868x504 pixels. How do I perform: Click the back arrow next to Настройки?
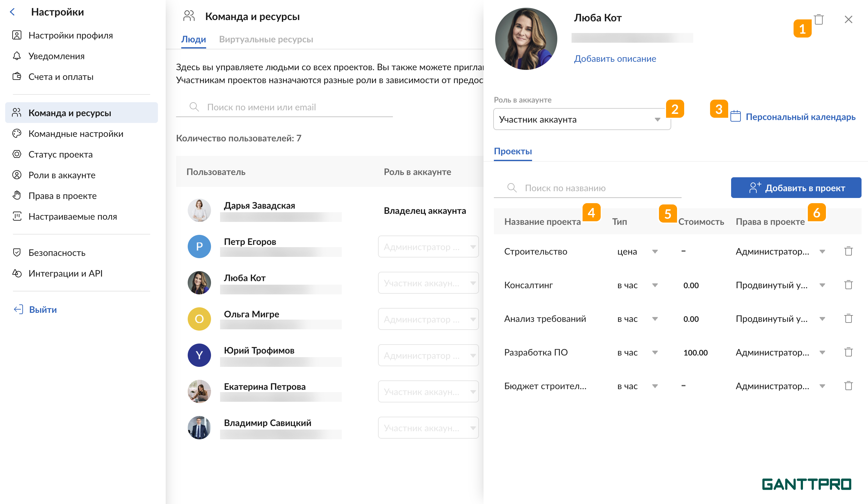[13, 12]
